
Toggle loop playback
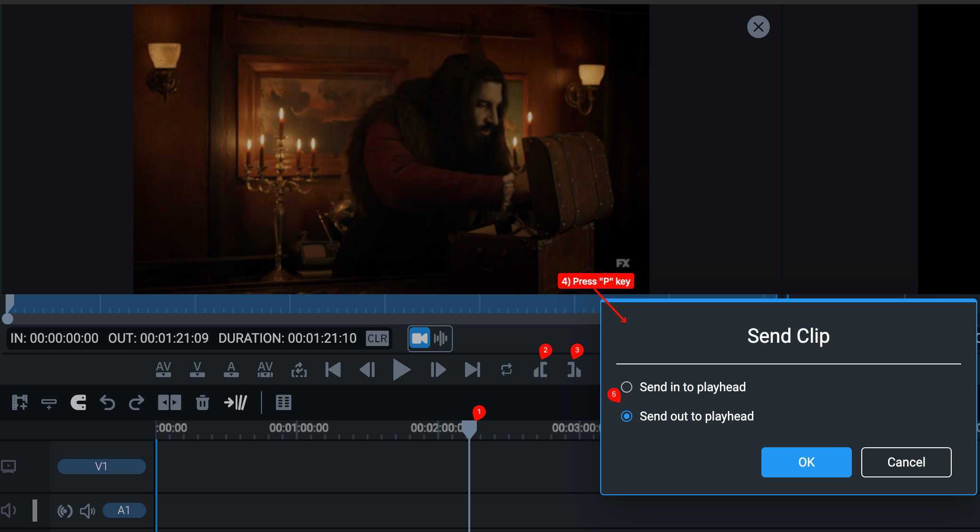506,370
